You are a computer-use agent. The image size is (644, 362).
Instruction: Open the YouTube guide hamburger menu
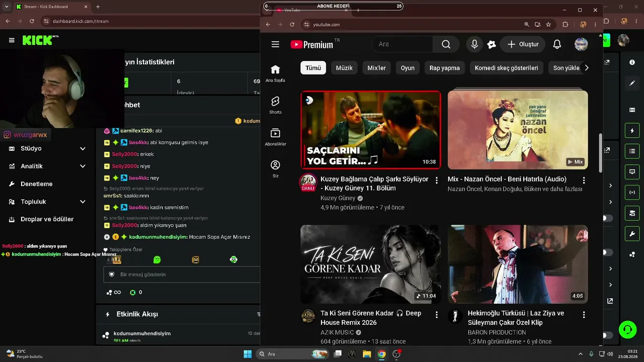point(275,44)
